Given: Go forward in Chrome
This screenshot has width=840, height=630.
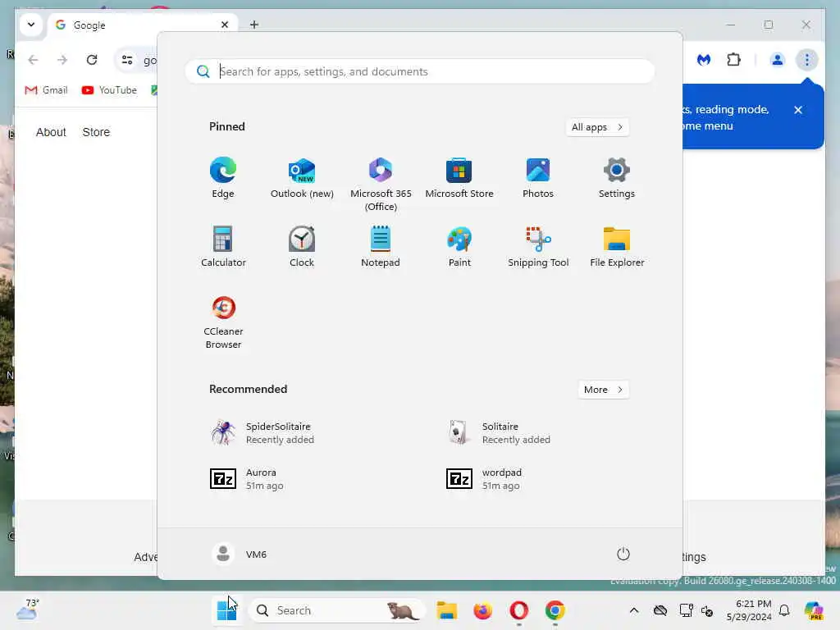Looking at the screenshot, I should click(x=62, y=60).
